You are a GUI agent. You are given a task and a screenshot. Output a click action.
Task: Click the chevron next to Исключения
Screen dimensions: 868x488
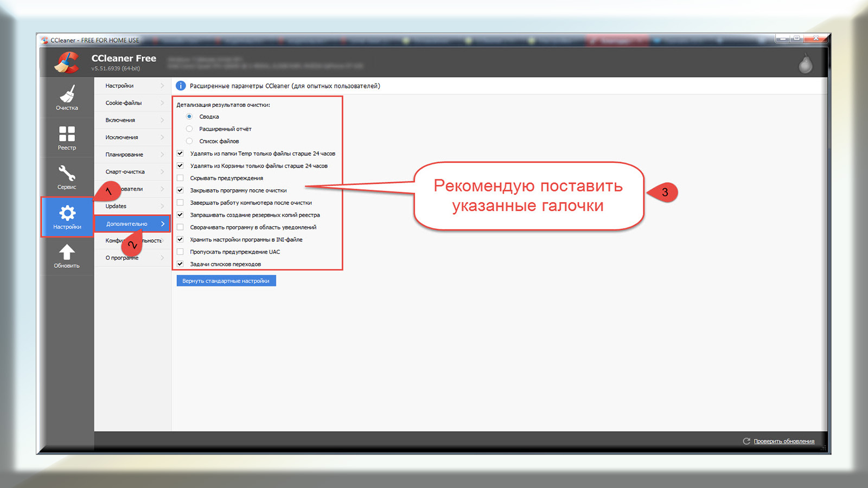(162, 137)
